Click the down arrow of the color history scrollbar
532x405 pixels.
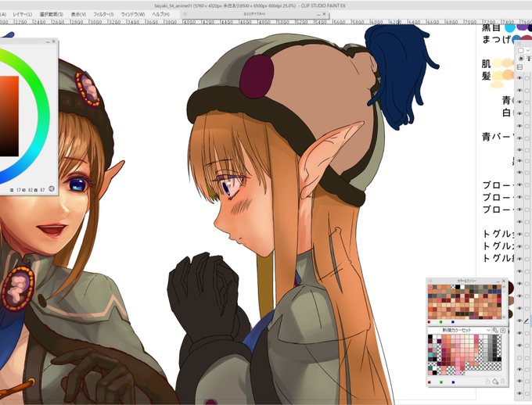504,317
